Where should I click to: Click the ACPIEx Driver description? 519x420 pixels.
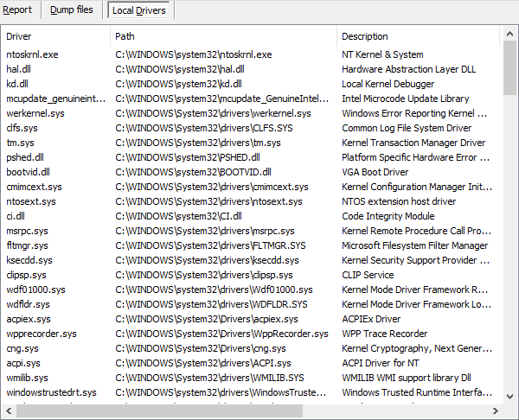371,319
